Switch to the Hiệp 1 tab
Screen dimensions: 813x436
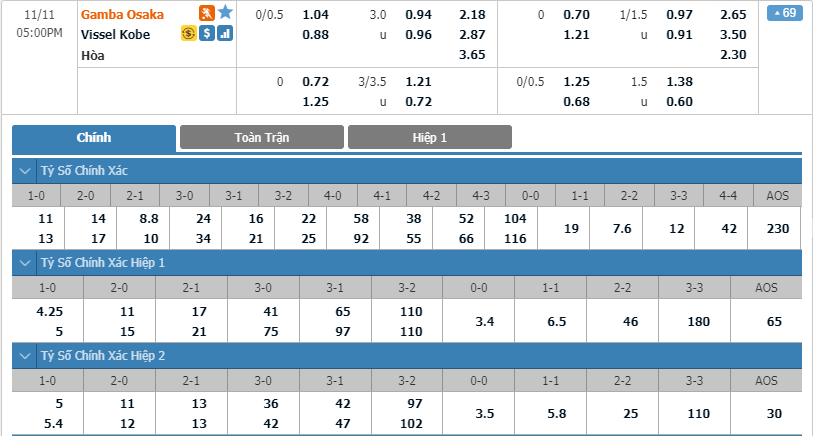pos(430,137)
